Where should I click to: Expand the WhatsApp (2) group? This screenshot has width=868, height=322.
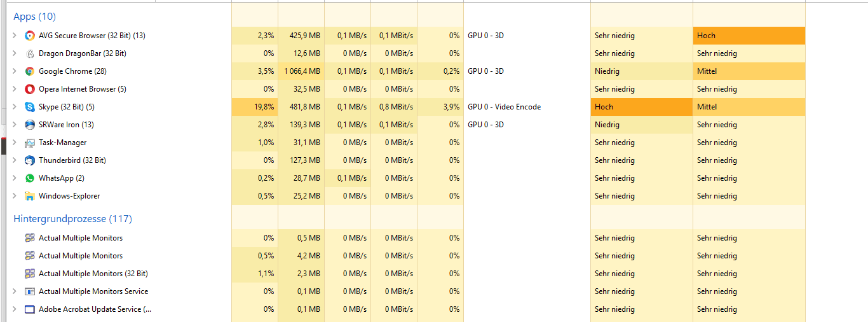pos(15,178)
